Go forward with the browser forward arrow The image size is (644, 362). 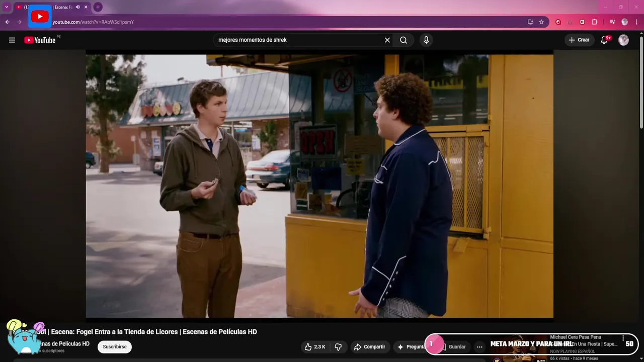click(x=20, y=22)
